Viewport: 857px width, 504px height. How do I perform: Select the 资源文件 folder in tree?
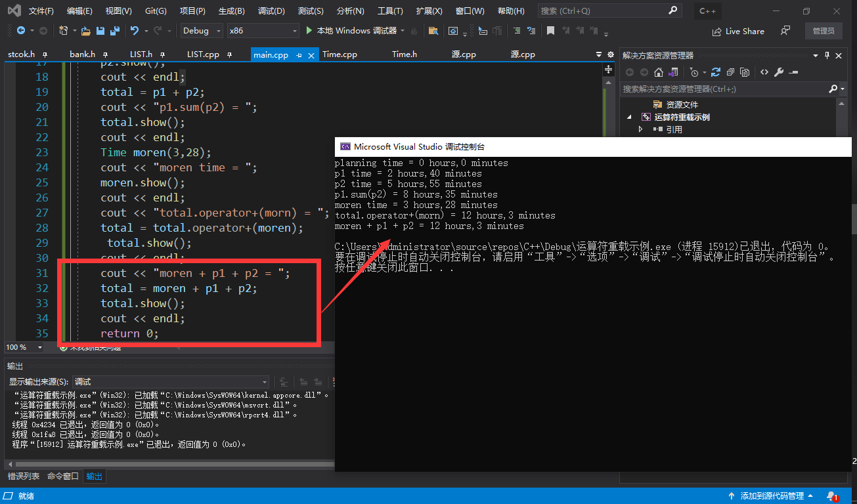pyautogui.click(x=682, y=104)
